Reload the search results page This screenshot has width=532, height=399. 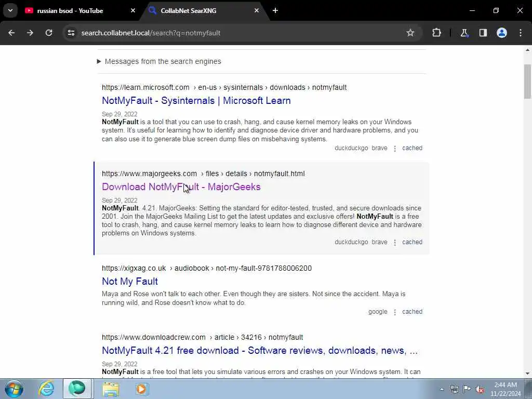point(49,33)
